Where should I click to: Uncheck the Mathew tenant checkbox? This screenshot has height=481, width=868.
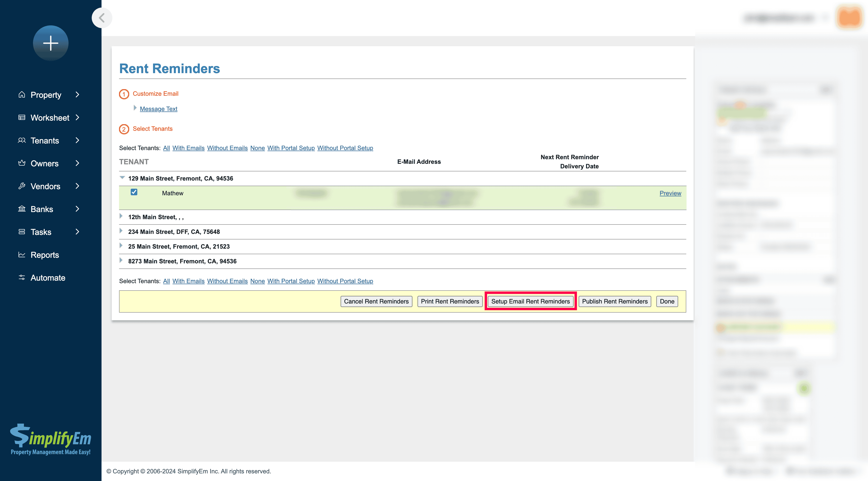(134, 192)
